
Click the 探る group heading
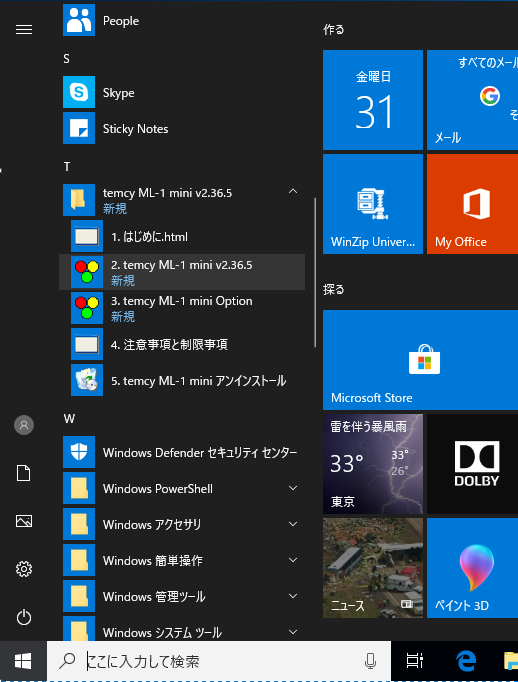tap(334, 289)
